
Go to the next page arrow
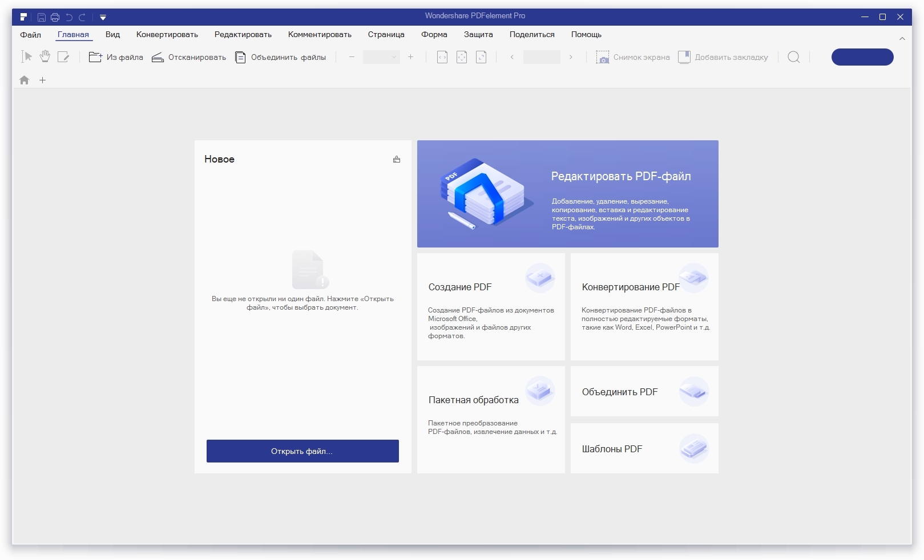[x=571, y=57]
